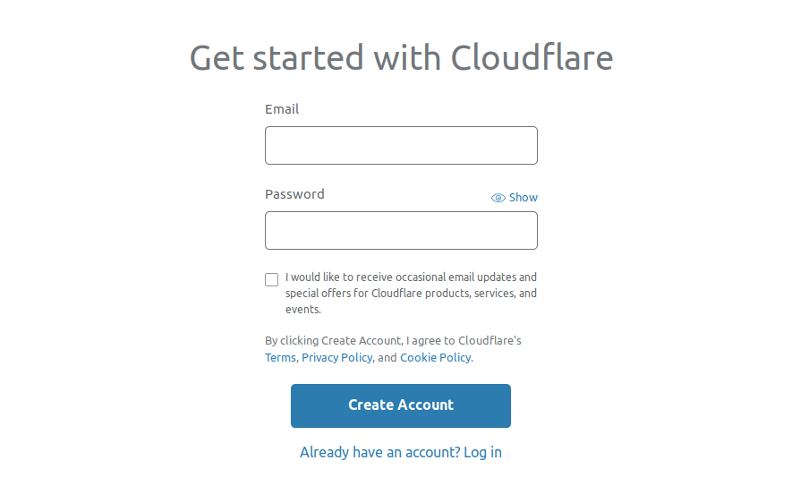Screen dimensions: 800x503
Task: Submit with the Create Account button
Action: click(x=401, y=406)
